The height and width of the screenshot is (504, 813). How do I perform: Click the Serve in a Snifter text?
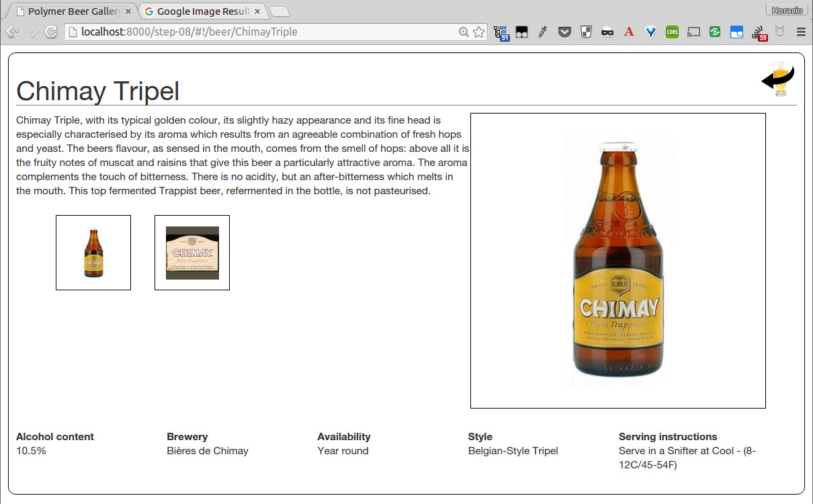coord(687,458)
